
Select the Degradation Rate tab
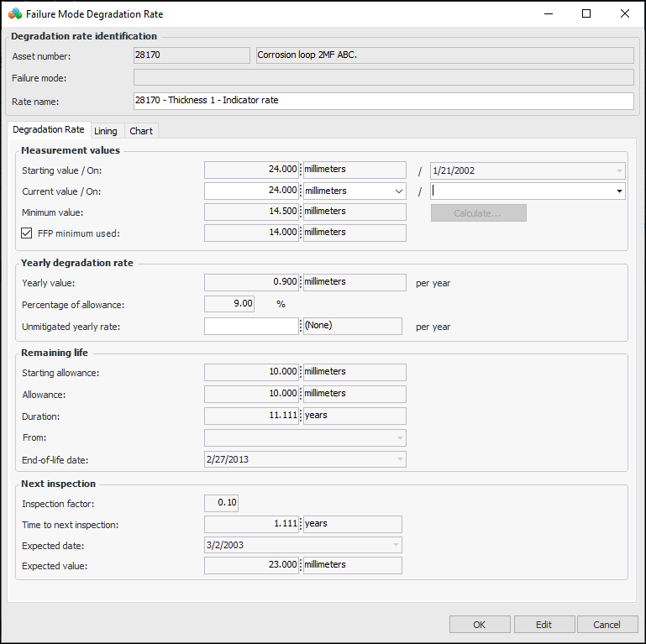tap(49, 130)
